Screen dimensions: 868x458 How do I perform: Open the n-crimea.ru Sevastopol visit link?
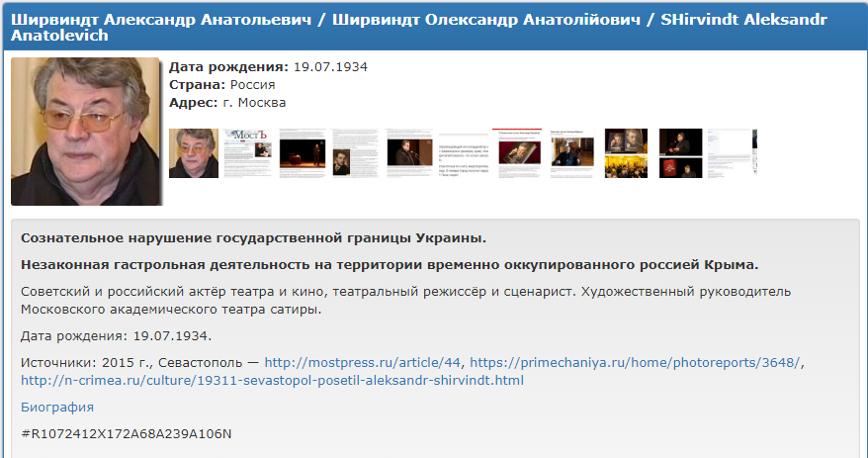click(x=272, y=380)
